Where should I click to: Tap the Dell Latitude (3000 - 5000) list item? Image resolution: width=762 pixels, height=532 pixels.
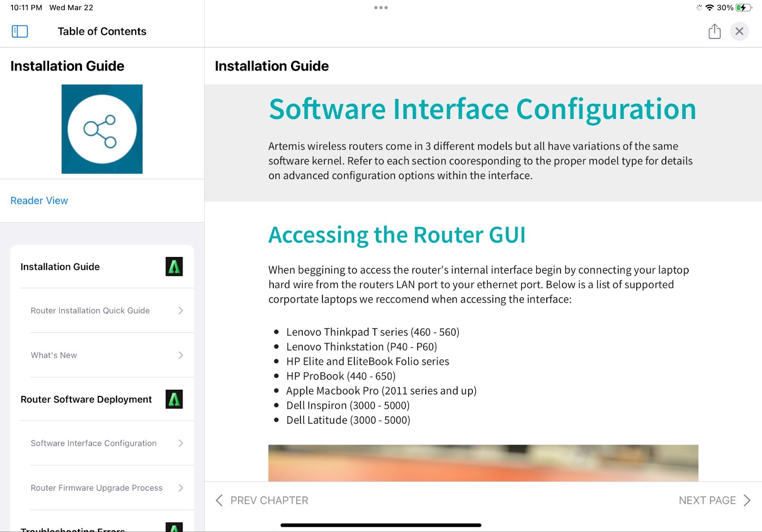point(348,420)
